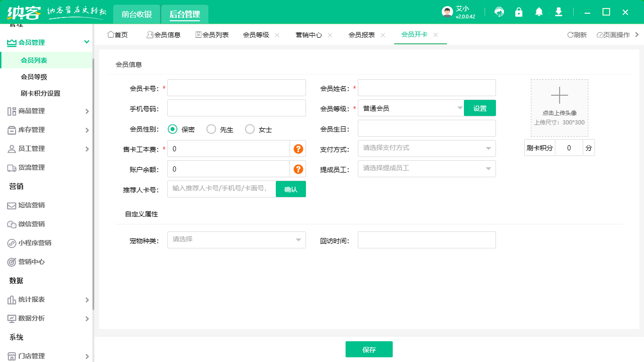Refresh the page using 刷新

[578, 33]
